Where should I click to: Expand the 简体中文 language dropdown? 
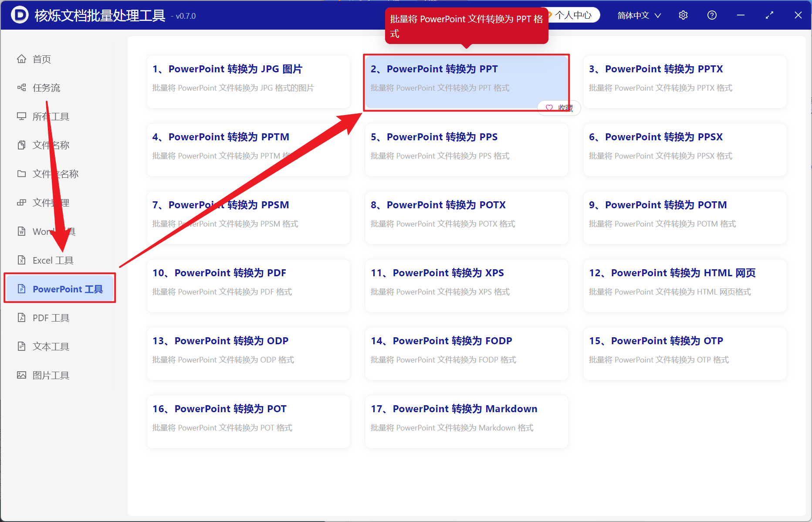(x=639, y=15)
